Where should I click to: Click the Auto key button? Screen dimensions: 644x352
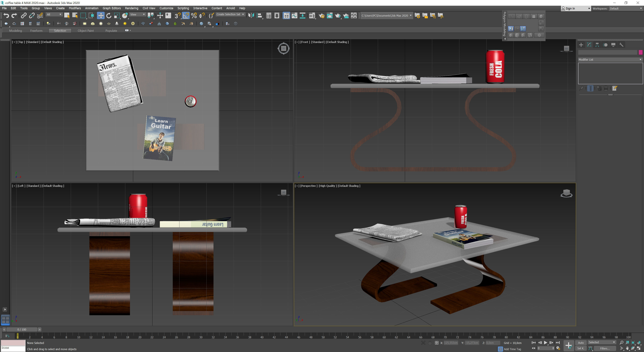tap(581, 342)
